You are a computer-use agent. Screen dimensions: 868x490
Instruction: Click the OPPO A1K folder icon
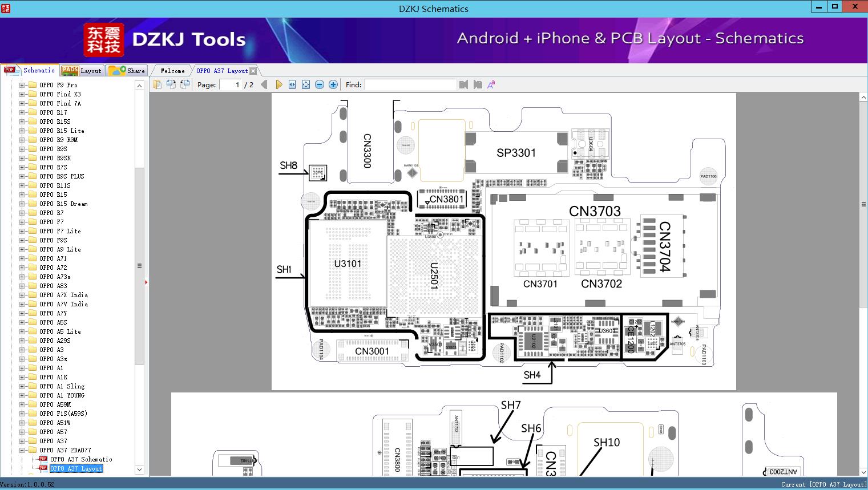[x=33, y=377]
